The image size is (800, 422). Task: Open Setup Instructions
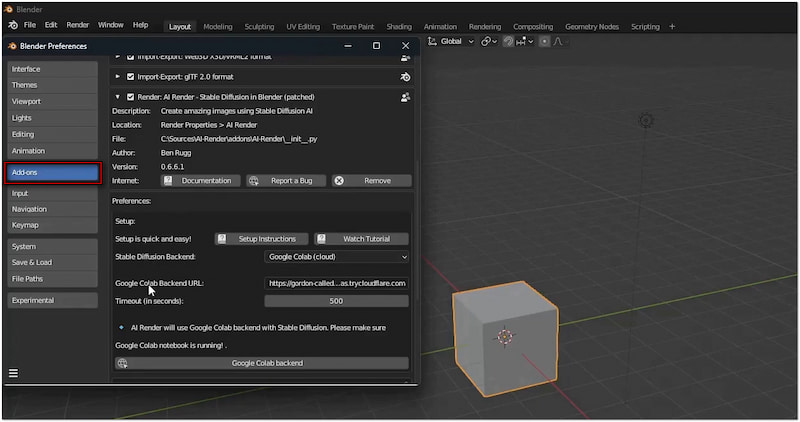tap(262, 239)
